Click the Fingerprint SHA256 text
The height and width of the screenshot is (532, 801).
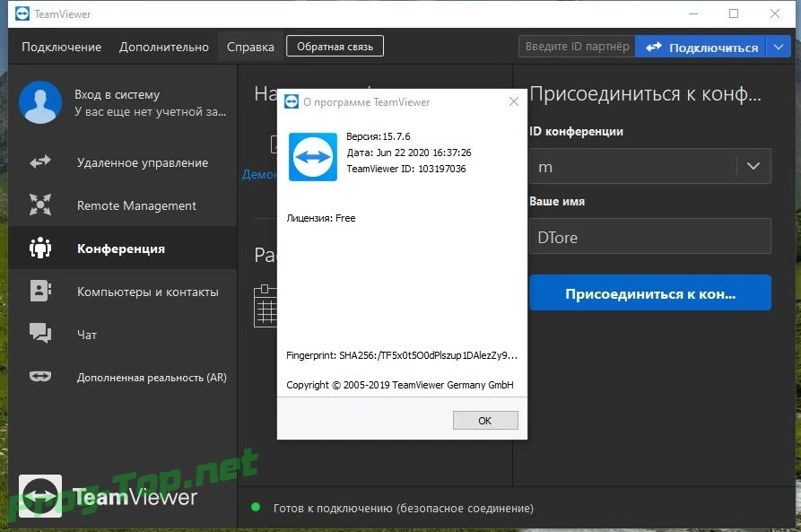[x=402, y=355]
